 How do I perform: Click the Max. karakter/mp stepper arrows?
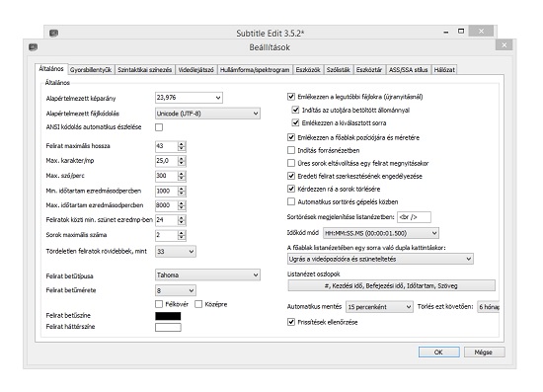point(182,161)
